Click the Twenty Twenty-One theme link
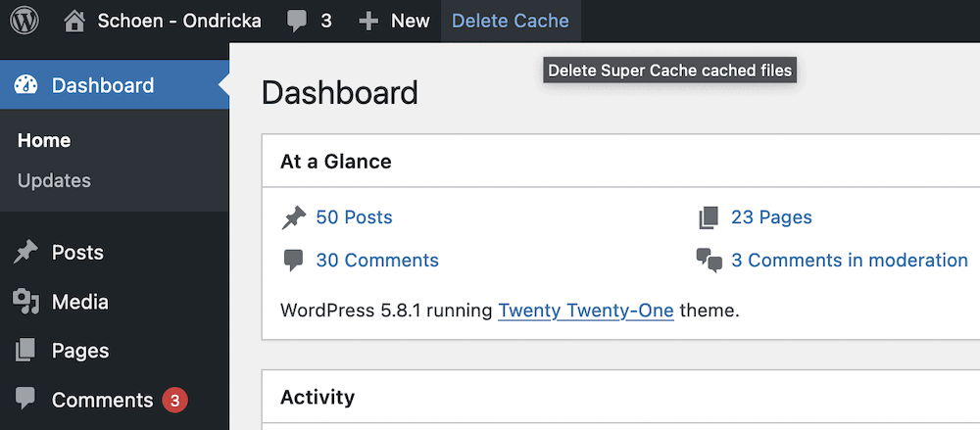This screenshot has height=430, width=980. tap(586, 311)
